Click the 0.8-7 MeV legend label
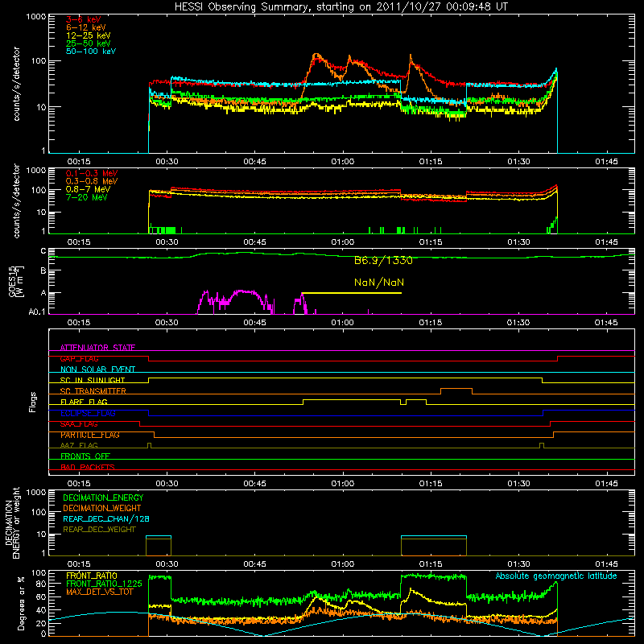Screen dimensions: 644x644 pyautogui.click(x=89, y=189)
